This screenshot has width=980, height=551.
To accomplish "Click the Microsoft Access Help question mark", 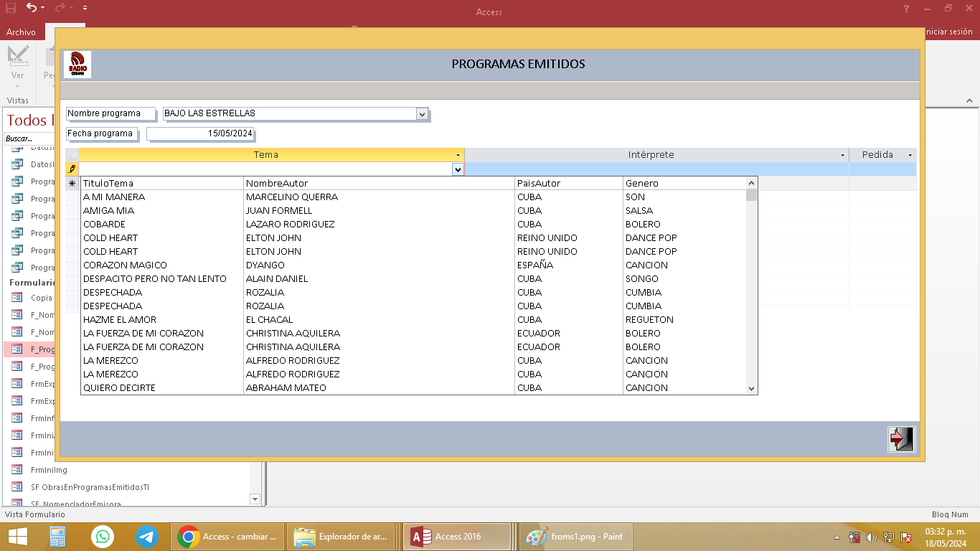I will pos(907,9).
